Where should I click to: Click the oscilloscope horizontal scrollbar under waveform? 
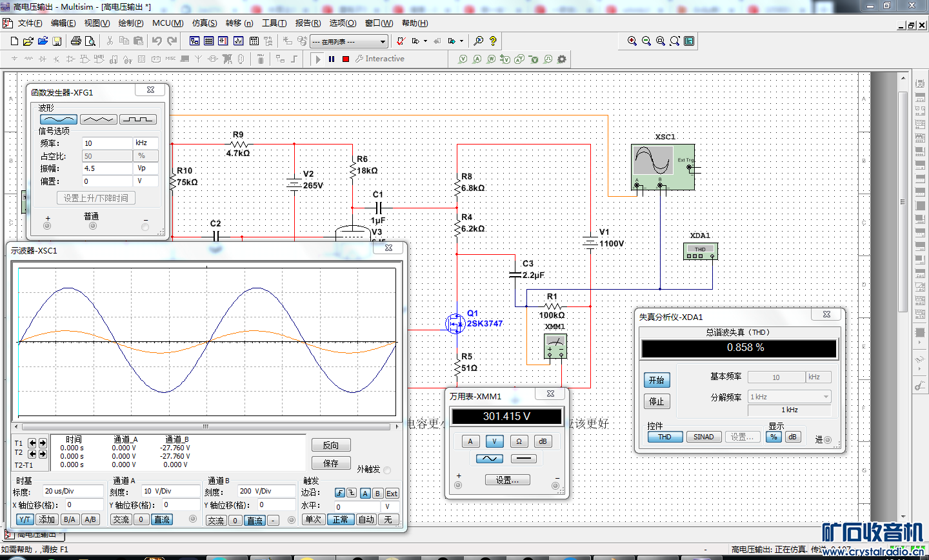point(206,426)
